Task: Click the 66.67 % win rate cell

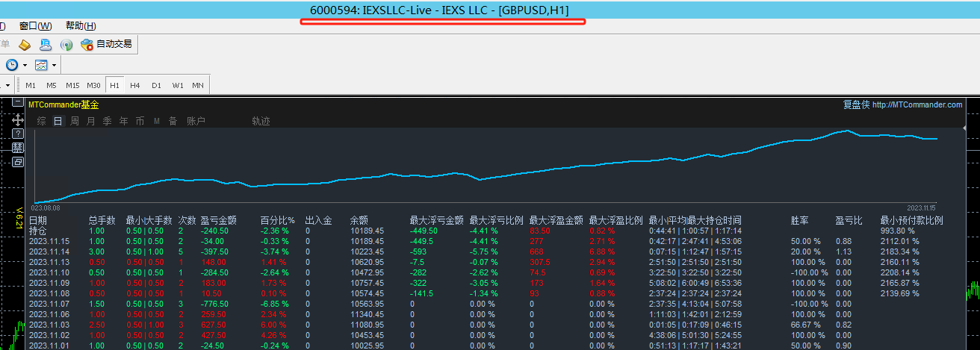Action: click(806, 325)
